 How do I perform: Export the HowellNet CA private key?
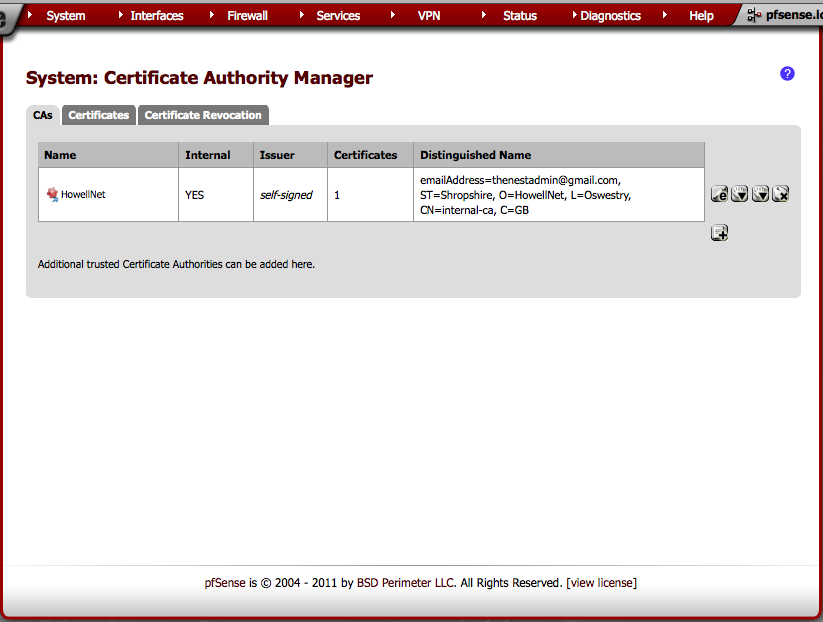(760, 194)
